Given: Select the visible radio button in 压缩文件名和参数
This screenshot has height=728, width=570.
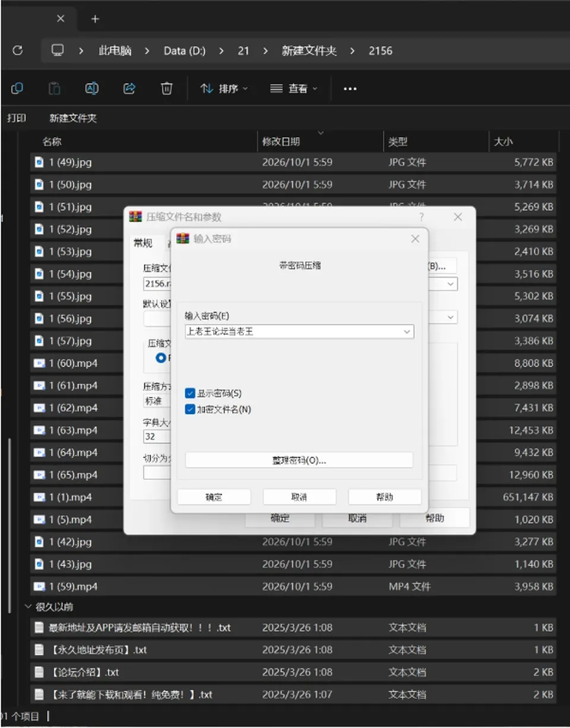Looking at the screenshot, I should [x=161, y=358].
